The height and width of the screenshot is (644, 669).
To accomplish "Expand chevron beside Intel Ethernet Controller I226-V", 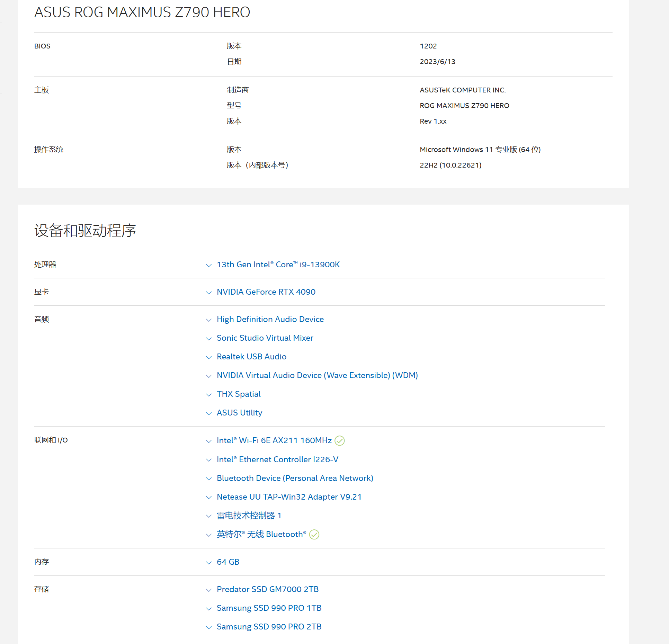I will [208, 460].
